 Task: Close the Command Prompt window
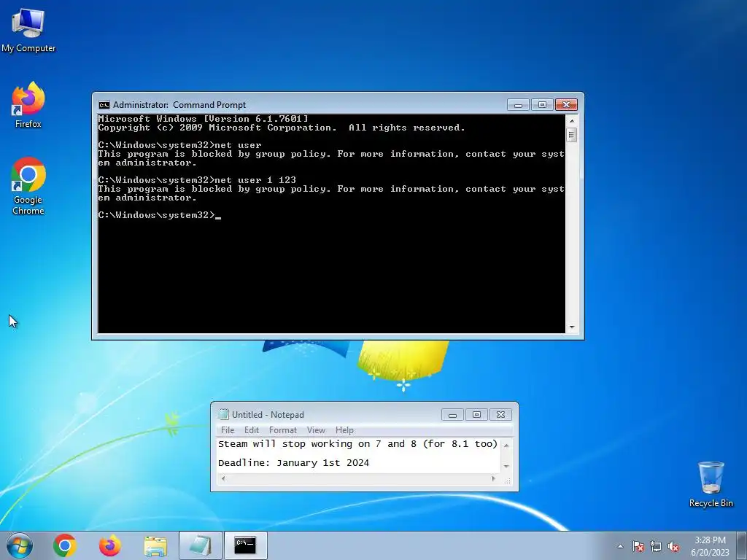566,105
